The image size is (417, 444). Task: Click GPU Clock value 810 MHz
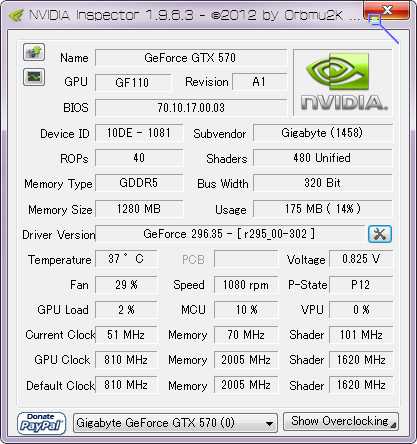(x=126, y=360)
